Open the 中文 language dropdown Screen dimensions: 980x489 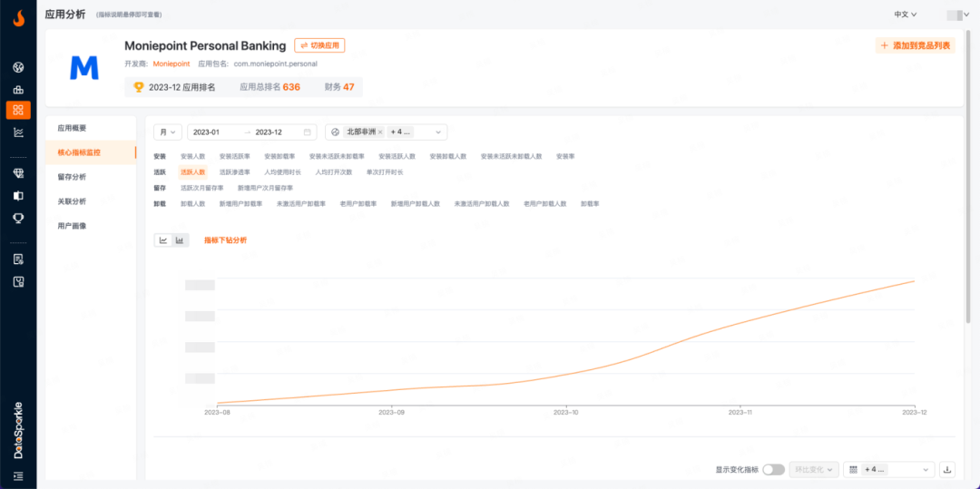click(x=905, y=15)
